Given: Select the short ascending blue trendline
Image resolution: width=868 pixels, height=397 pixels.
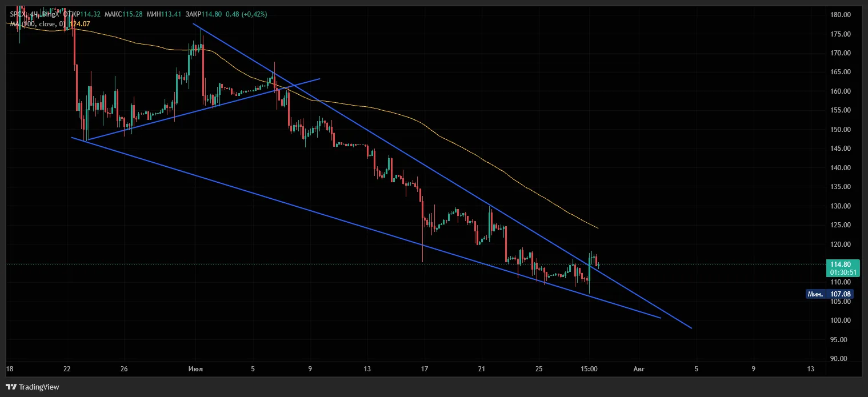Looking at the screenshot, I should coord(204,109).
